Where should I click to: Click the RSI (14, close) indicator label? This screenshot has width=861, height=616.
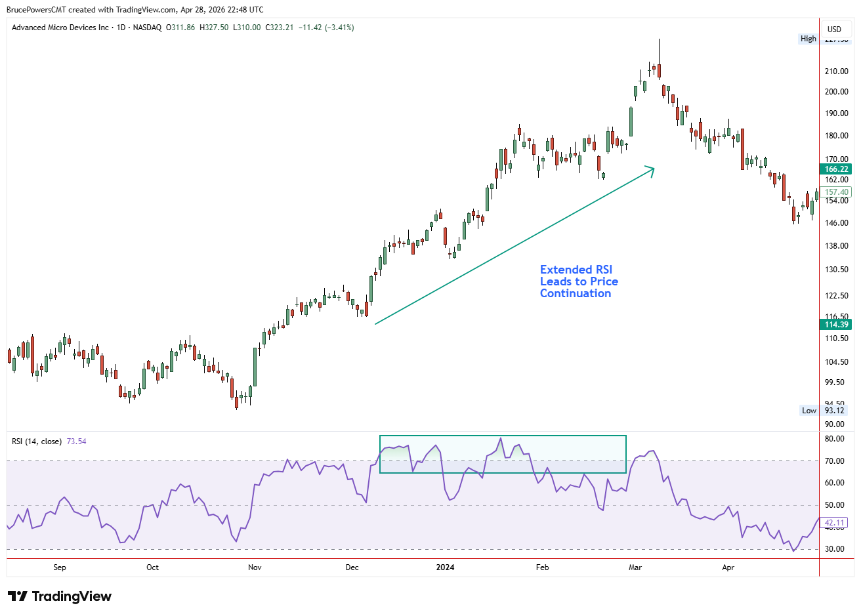point(37,441)
